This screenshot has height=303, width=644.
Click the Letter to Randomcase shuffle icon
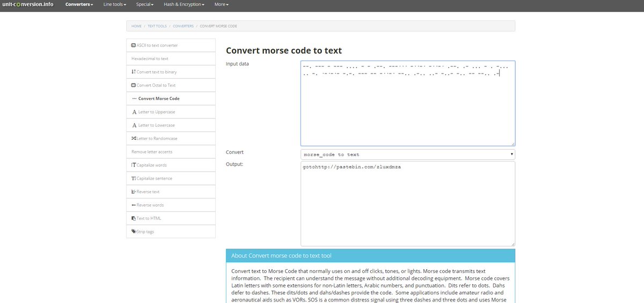(134, 138)
